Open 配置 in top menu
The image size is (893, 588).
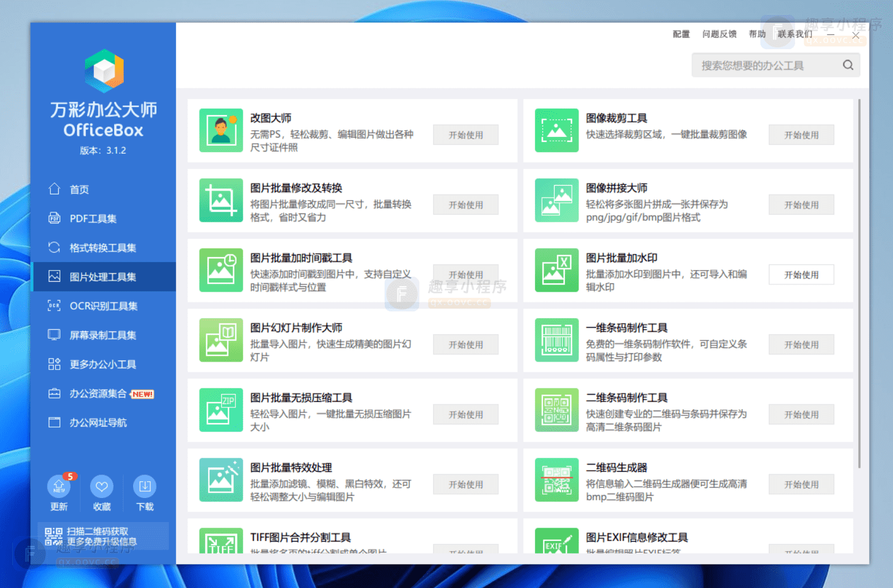(x=681, y=34)
